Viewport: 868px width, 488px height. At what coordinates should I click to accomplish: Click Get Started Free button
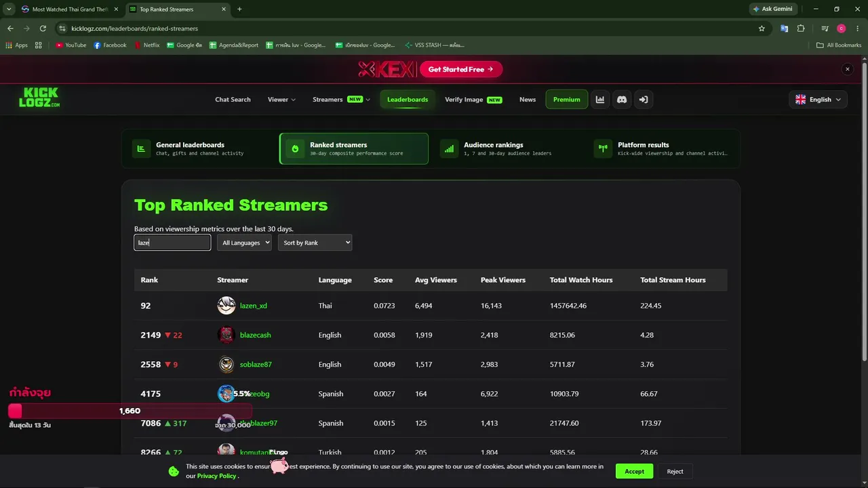click(x=460, y=69)
